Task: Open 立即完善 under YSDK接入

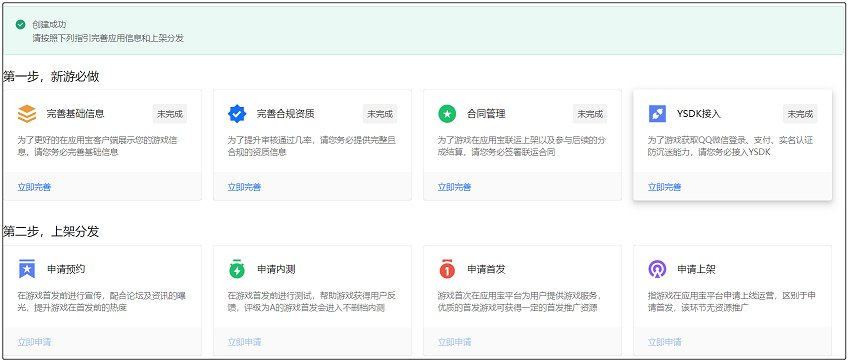Action: pyautogui.click(x=664, y=187)
